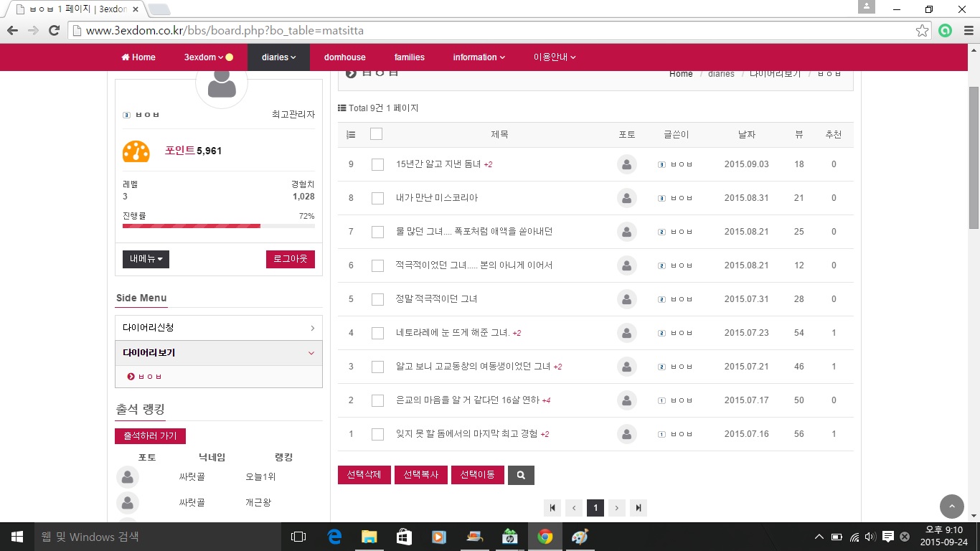Click the search magnifier button below list

click(521, 475)
